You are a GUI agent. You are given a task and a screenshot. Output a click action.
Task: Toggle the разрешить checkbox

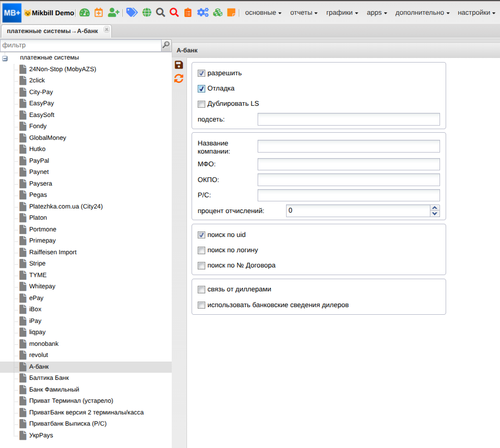pyautogui.click(x=201, y=73)
